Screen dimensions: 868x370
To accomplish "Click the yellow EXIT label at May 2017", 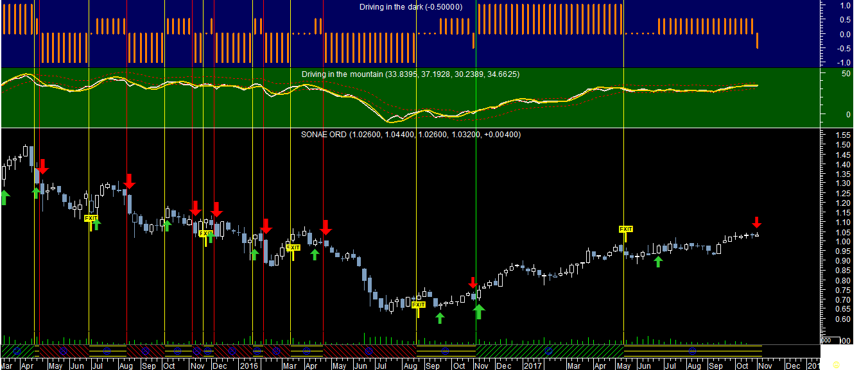I will coord(626,229).
